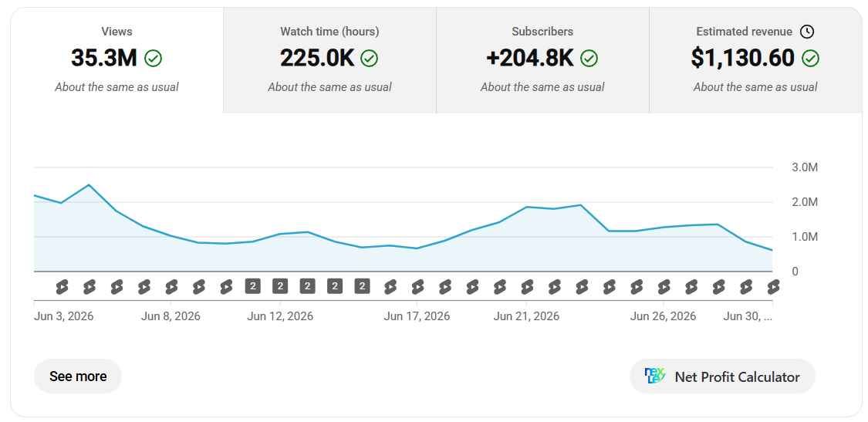
Task: Select the Views metric tab
Action: click(117, 61)
